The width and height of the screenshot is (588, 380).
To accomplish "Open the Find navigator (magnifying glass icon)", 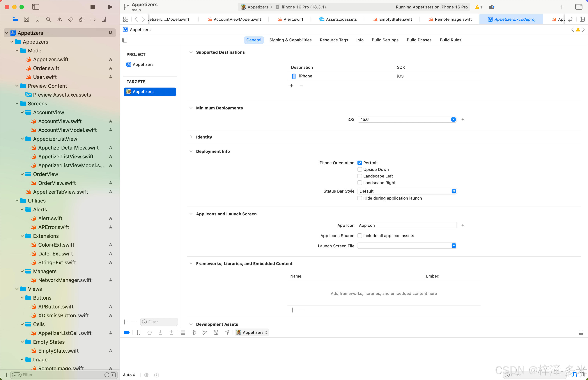I will 48,19.
